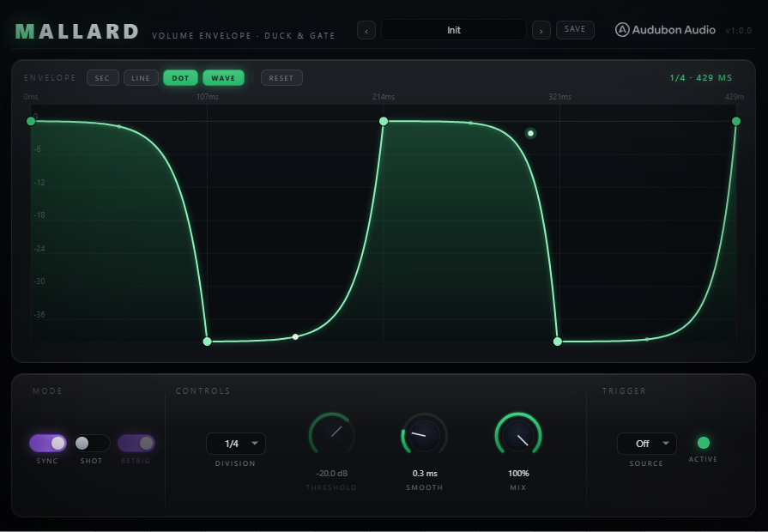Open the trigger SOURCE dropdown
This screenshot has width=768, height=532.
click(646, 444)
